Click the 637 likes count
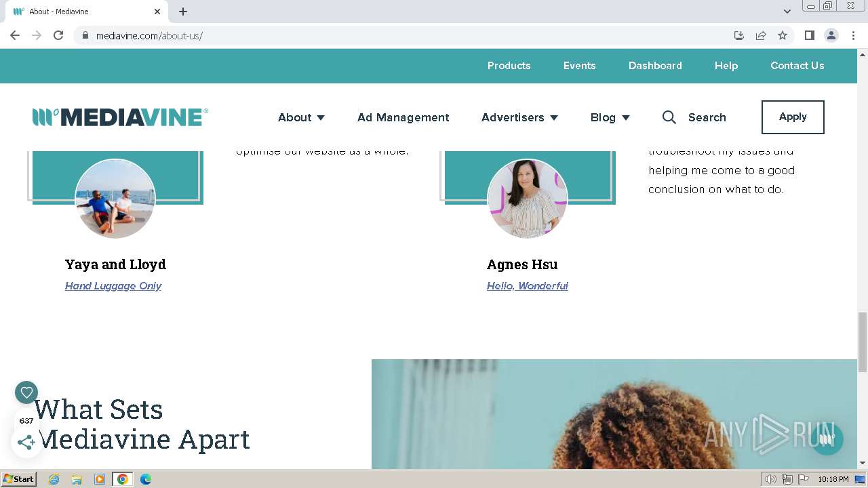Image resolution: width=868 pixels, height=488 pixels. pyautogui.click(x=26, y=421)
